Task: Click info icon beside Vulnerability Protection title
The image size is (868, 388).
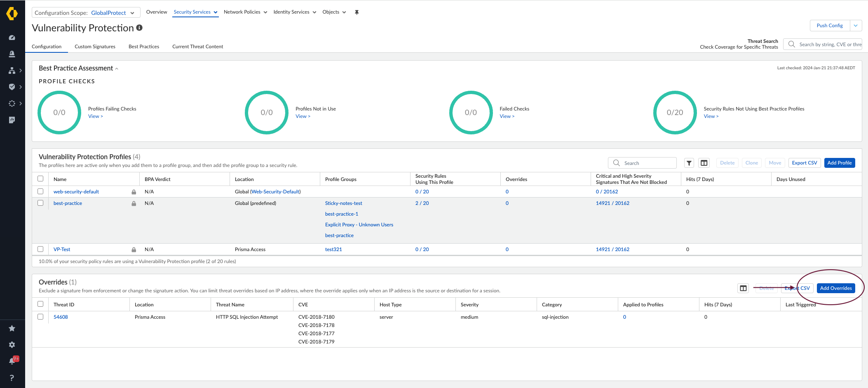Action: (139, 28)
